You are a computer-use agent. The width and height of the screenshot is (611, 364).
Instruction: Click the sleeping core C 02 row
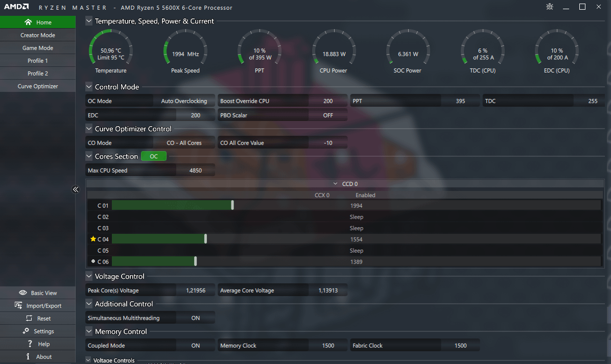click(344, 217)
